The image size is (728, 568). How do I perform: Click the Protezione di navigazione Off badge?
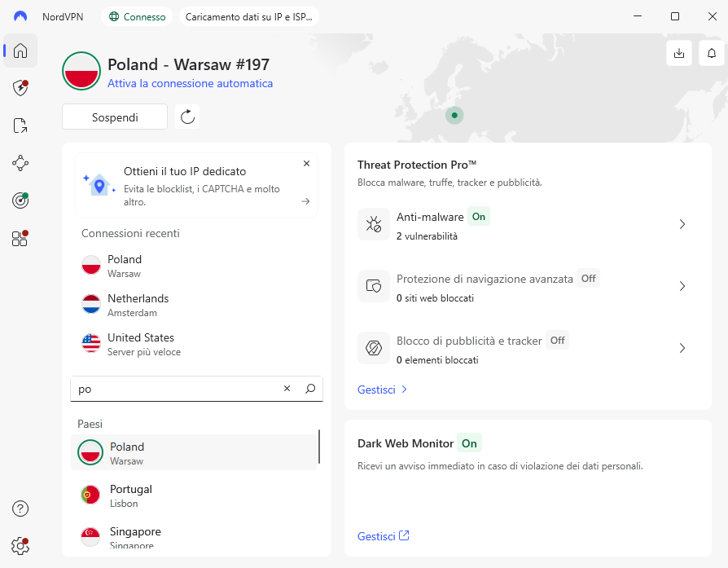pyautogui.click(x=588, y=279)
